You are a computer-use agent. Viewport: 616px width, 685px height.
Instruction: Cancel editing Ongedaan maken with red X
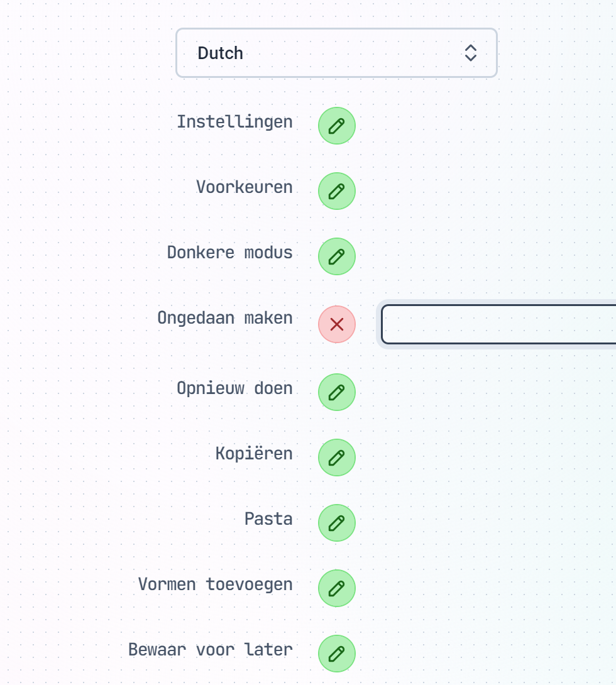336,324
